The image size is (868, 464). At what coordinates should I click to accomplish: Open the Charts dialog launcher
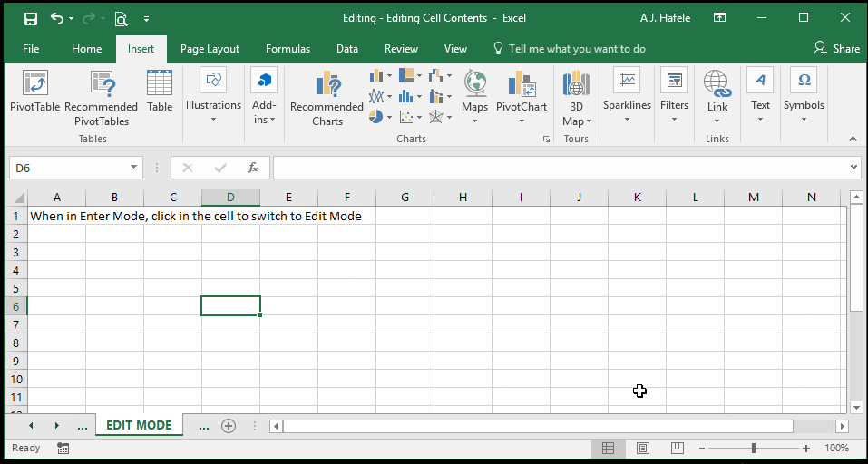546,140
